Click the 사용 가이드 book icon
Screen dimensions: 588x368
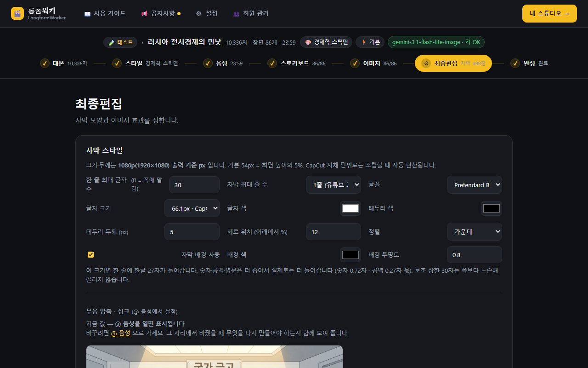[x=87, y=14]
